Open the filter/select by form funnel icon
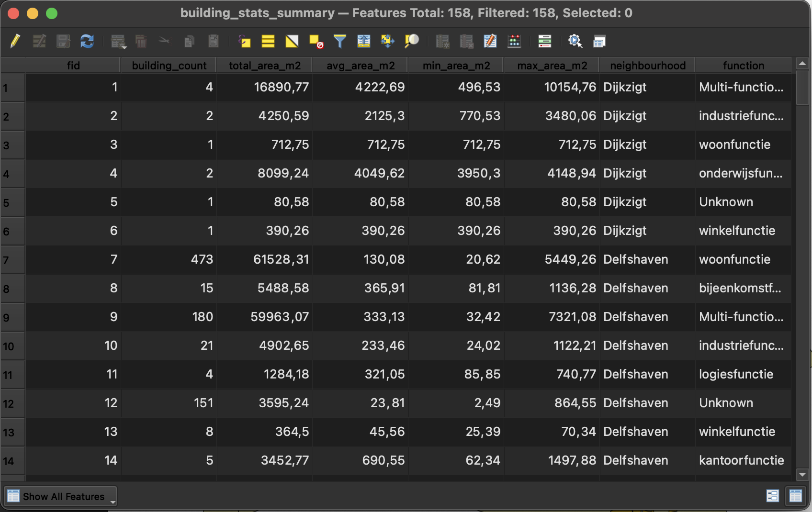812x512 pixels. 339,41
